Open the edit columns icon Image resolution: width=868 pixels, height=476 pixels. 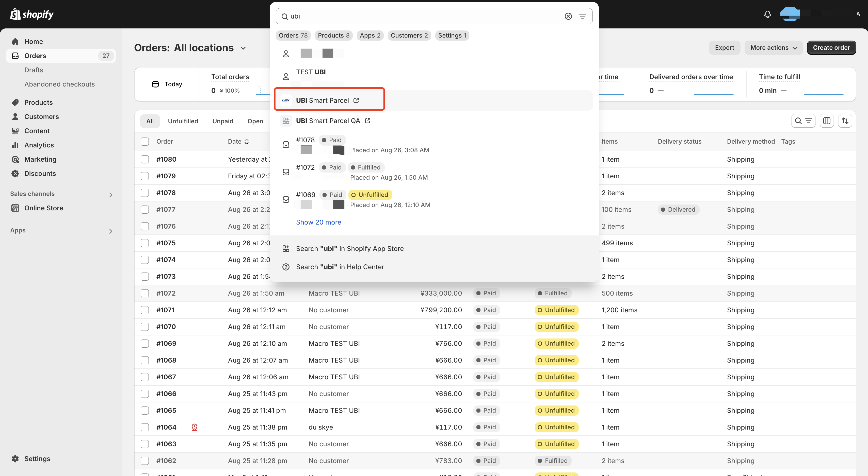pos(827,121)
